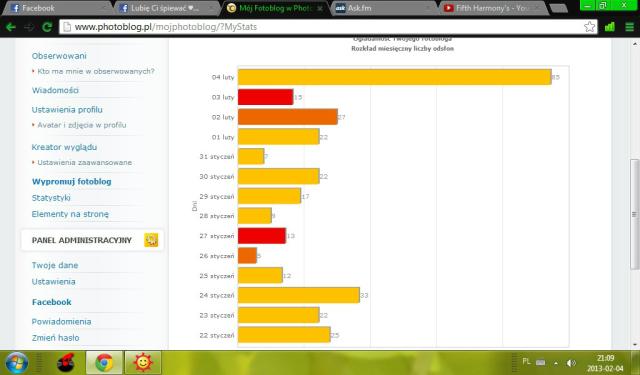Click the 04 luty yellow bar
640x375 pixels.
coord(395,77)
